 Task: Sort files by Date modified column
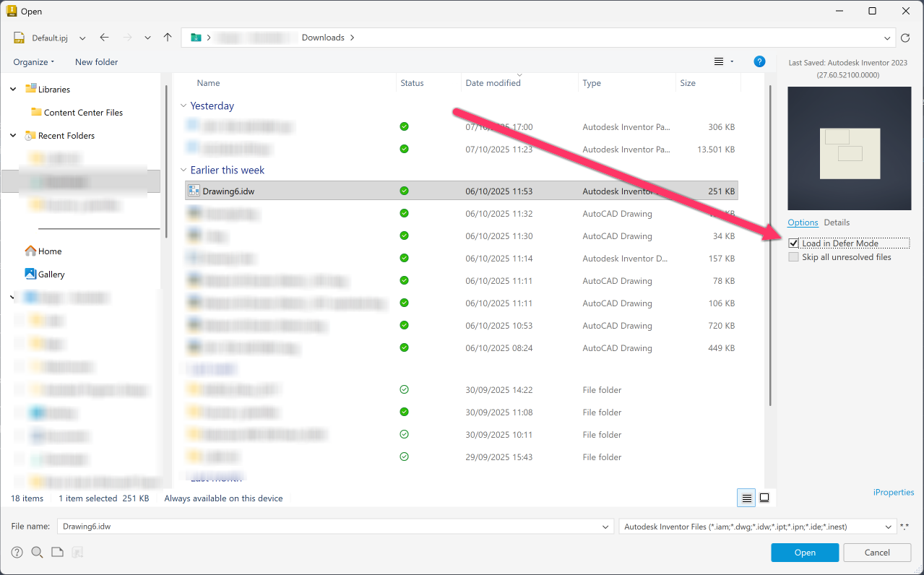(x=493, y=83)
